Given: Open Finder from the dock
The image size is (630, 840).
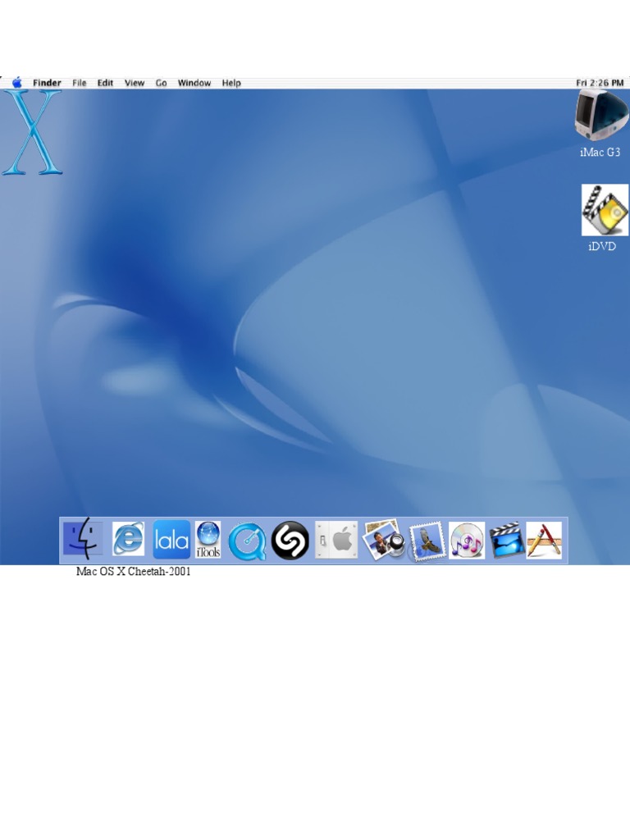Looking at the screenshot, I should (x=83, y=540).
